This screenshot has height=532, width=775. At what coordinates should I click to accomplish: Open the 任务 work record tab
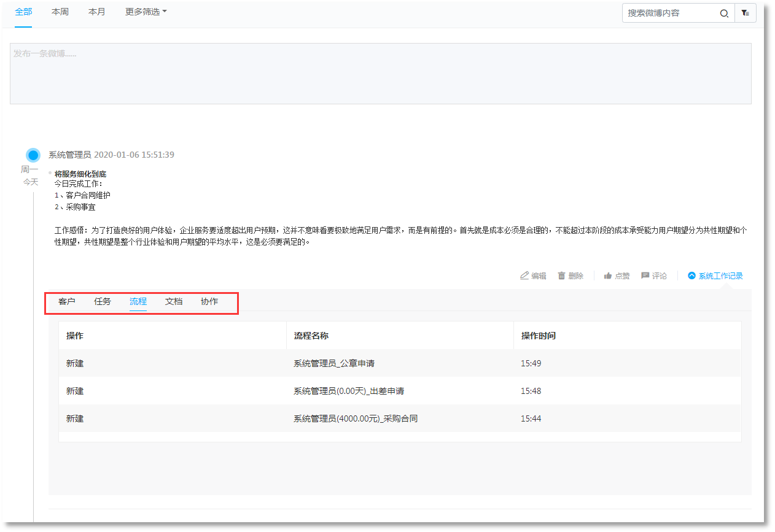103,301
